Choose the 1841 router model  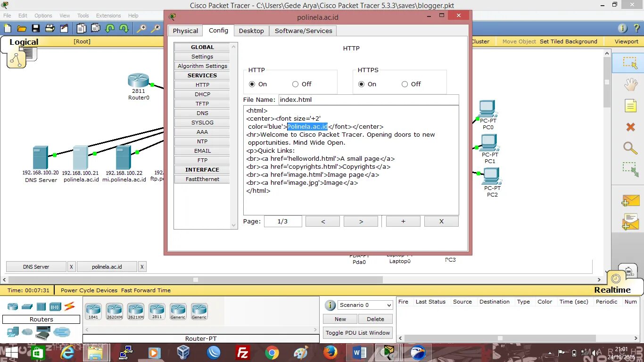(x=93, y=312)
